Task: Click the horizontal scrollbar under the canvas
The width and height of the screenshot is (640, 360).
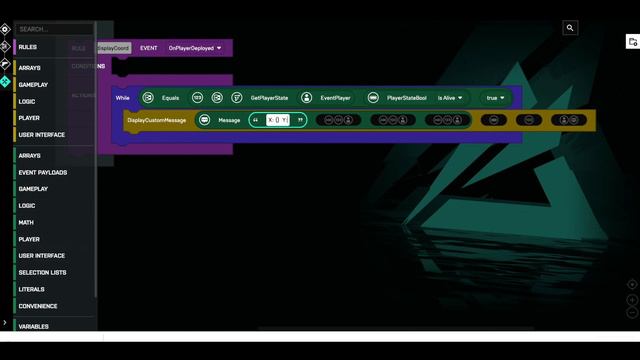Action: [396, 328]
